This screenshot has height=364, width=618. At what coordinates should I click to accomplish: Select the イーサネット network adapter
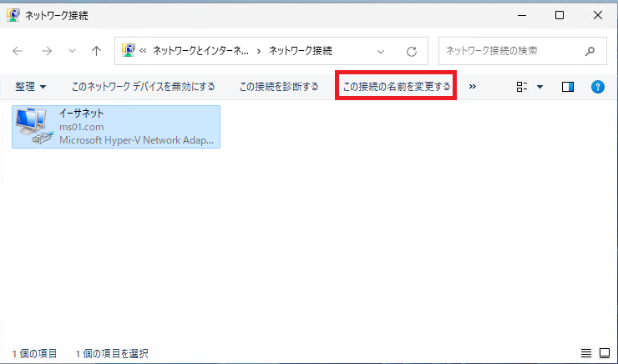116,127
